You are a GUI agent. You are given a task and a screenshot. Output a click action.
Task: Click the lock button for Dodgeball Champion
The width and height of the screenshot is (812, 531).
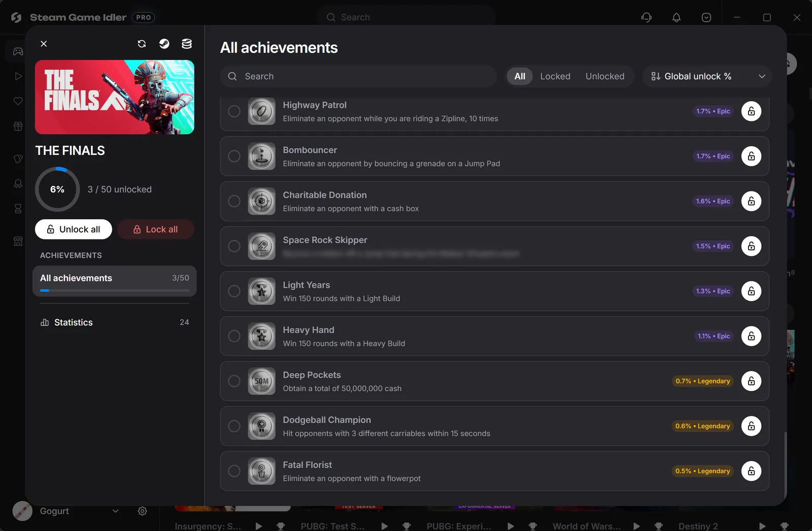(x=751, y=426)
